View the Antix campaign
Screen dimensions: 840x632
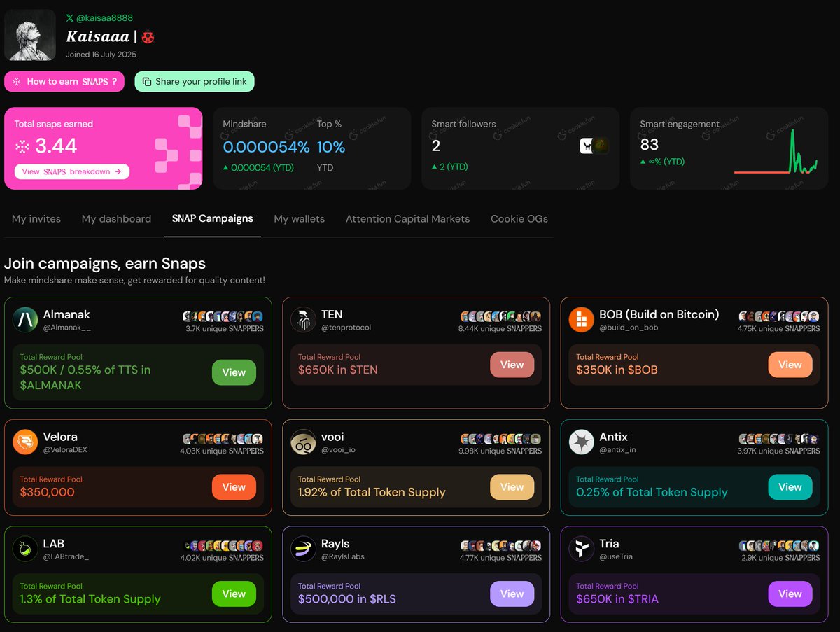tap(790, 487)
